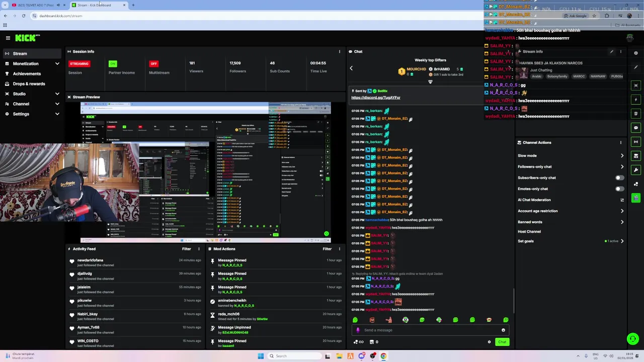
Task: Click the info icon in the right sidebar
Action: [636, 53]
